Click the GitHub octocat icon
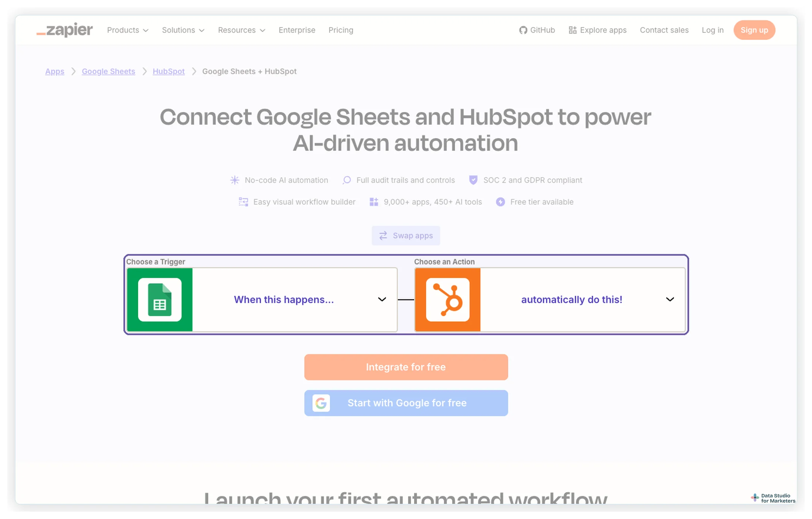The width and height of the screenshot is (812, 519). tap(523, 30)
